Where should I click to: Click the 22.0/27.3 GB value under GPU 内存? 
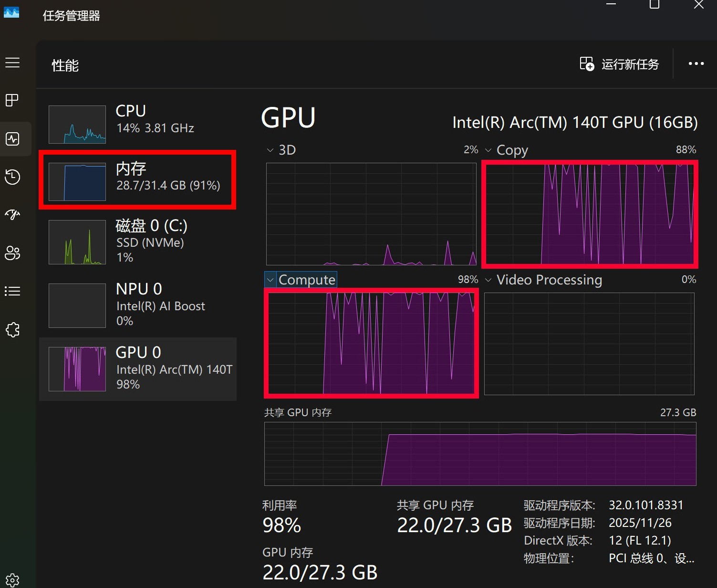pyautogui.click(x=320, y=572)
